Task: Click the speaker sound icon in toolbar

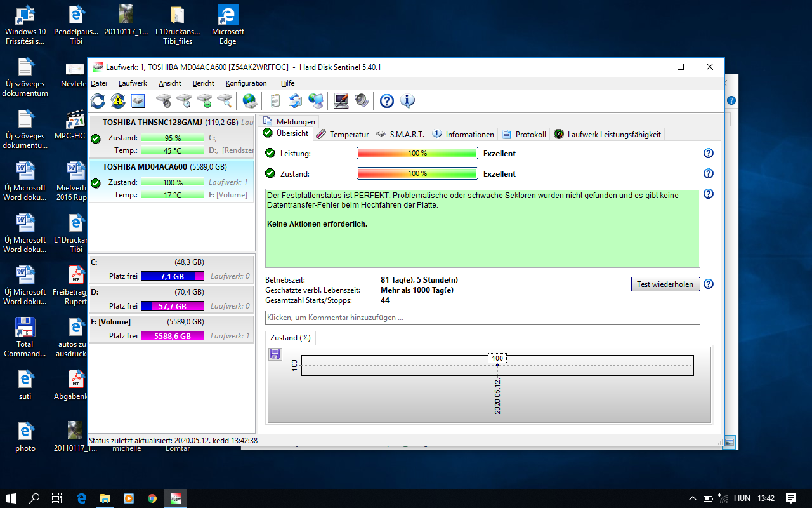Action: coord(361,100)
